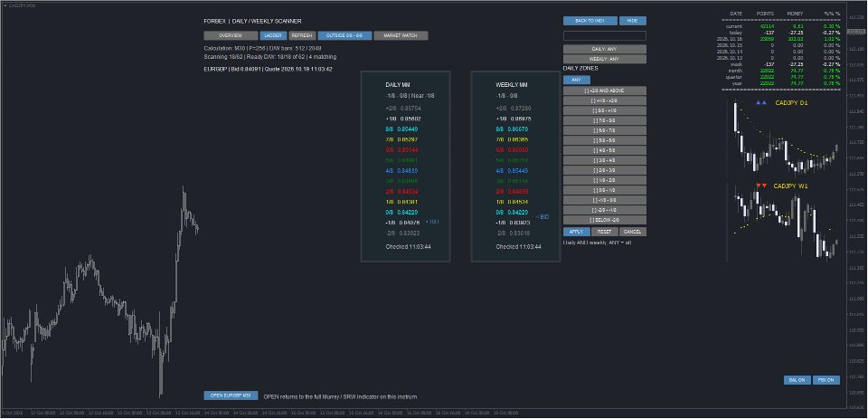The width and height of the screenshot is (868, 419).
Task: Click the HIDE button
Action: pos(632,21)
